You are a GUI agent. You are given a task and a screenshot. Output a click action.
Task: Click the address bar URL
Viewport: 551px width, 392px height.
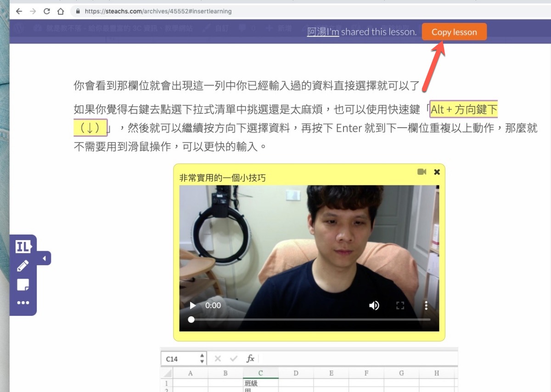coord(158,11)
